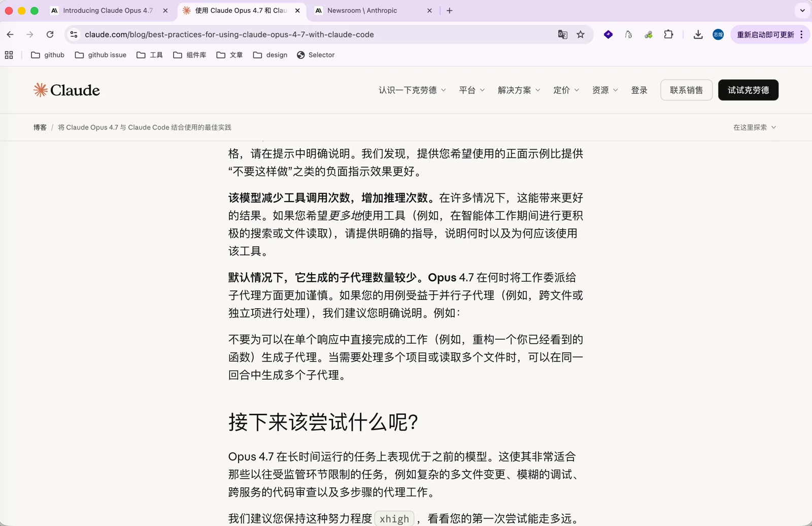Open the github bookmarks folder

[x=48, y=55]
